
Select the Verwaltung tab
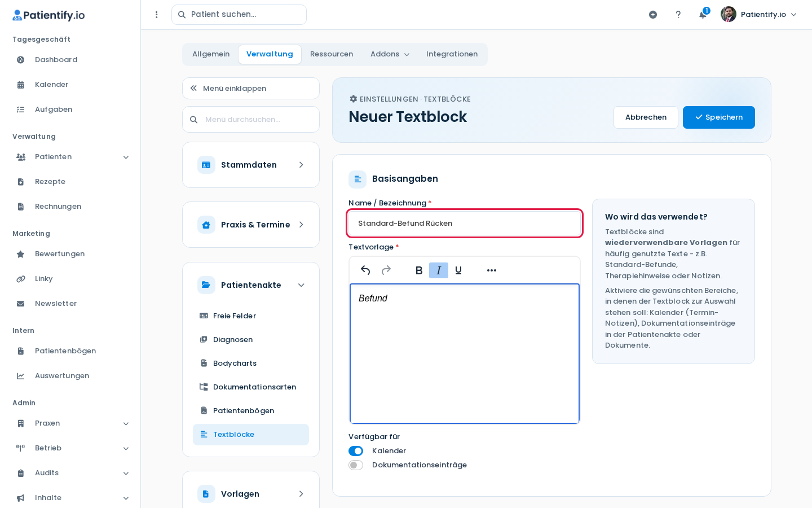pyautogui.click(x=270, y=54)
